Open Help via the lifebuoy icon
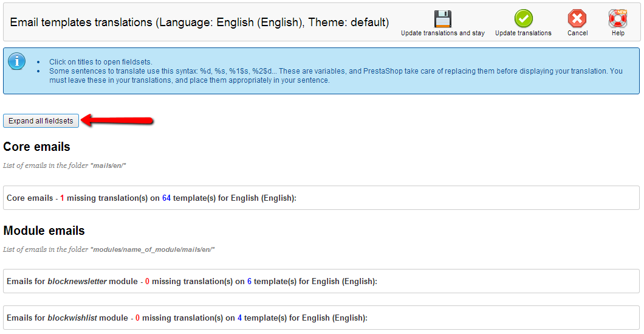Image resolution: width=644 pixels, height=334 pixels. (x=618, y=18)
